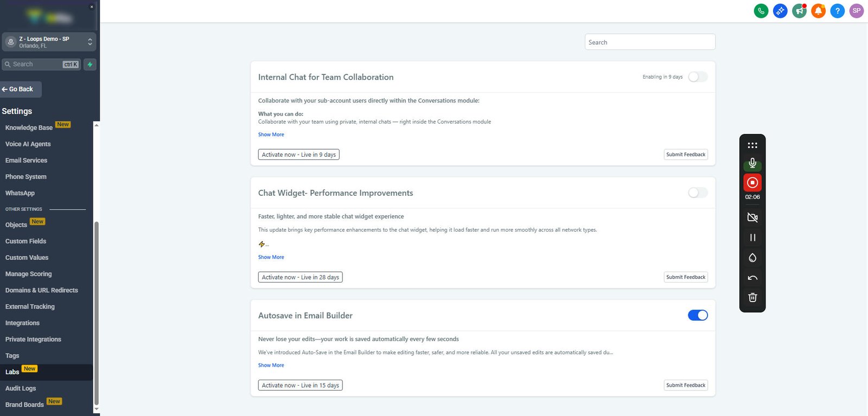Viewport: 868px width, 416px height.
Task: Go to Custom Fields settings
Action: 26,241
